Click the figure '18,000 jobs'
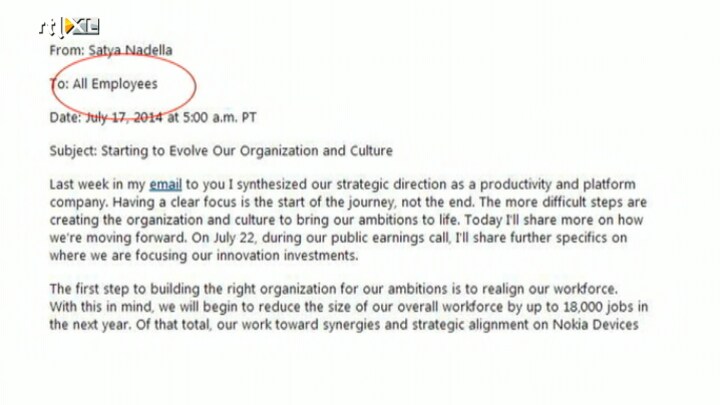 click(x=605, y=307)
